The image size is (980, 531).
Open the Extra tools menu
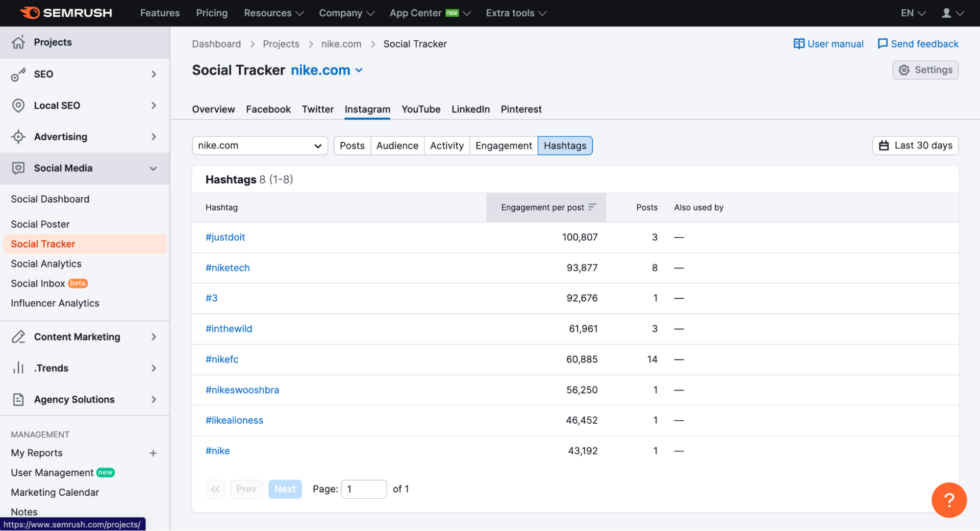(x=516, y=13)
